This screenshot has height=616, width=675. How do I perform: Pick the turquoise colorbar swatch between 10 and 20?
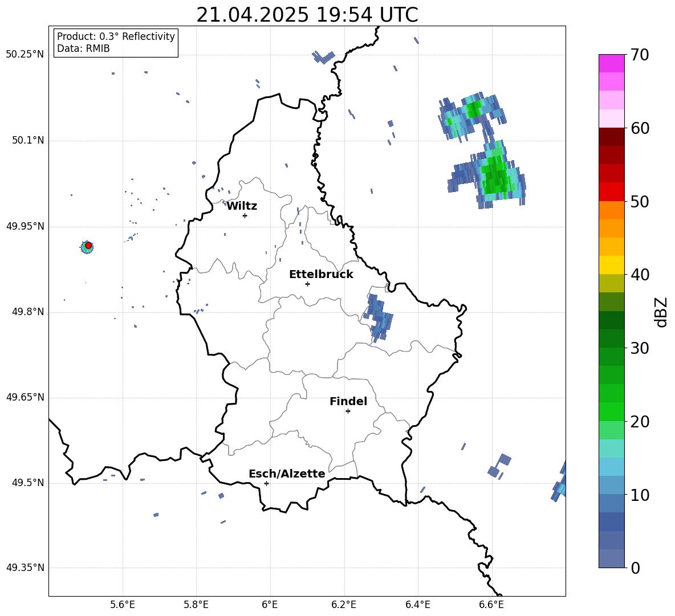coord(611,448)
